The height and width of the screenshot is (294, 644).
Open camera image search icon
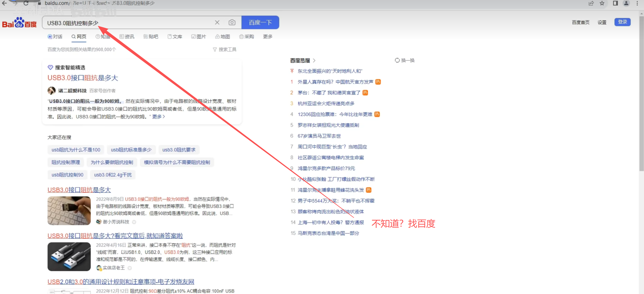(232, 23)
